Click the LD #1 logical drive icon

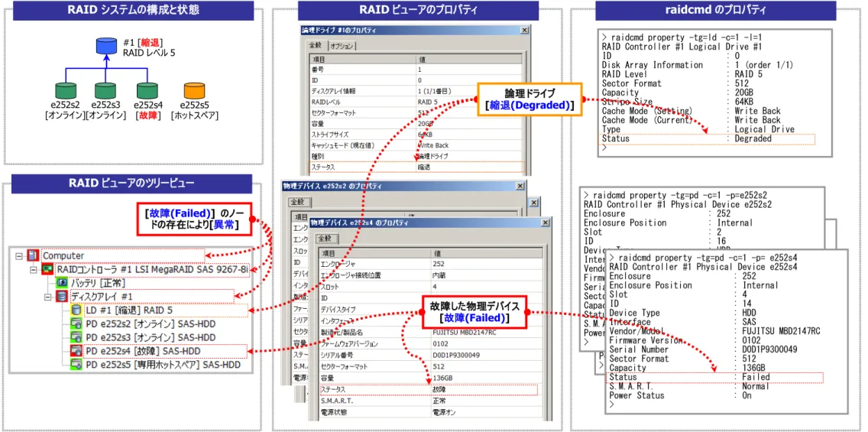(x=76, y=310)
